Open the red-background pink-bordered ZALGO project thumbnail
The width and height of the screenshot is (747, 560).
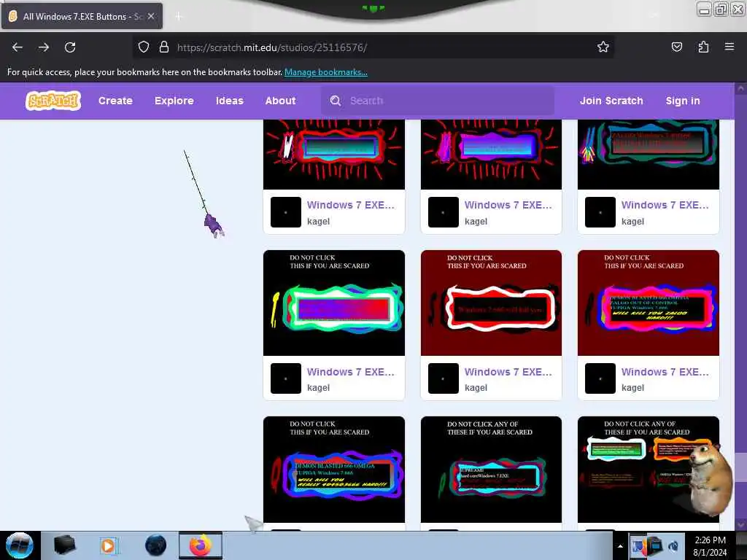649,303
